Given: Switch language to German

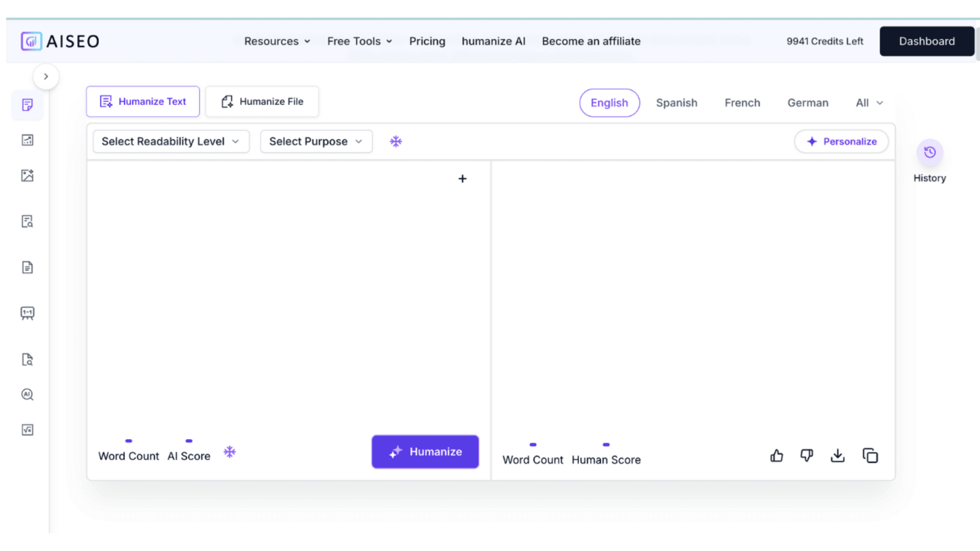Looking at the screenshot, I should (807, 103).
